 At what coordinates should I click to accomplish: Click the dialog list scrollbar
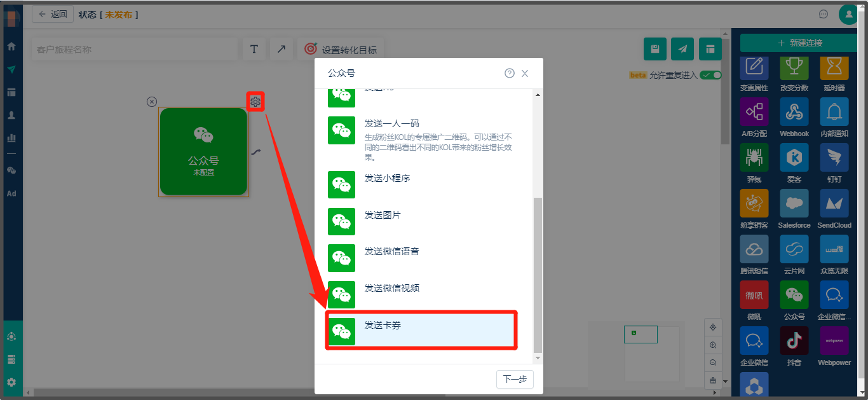click(538, 275)
